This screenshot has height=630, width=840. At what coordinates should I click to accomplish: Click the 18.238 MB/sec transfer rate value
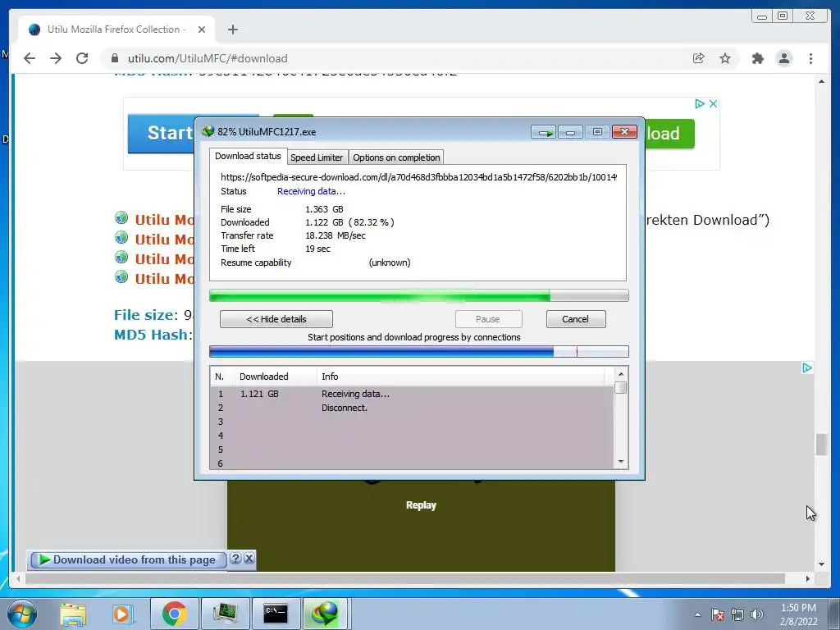coord(336,235)
